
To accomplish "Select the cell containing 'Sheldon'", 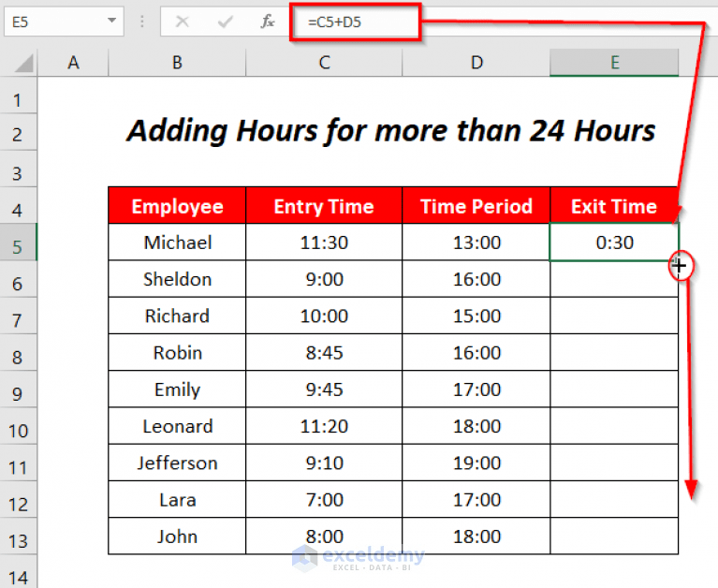I will click(177, 279).
